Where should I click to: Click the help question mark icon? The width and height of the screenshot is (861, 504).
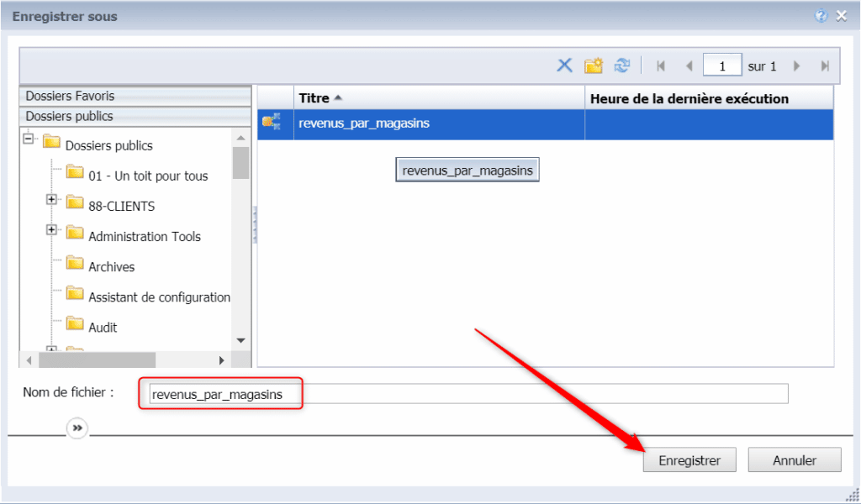point(821,16)
